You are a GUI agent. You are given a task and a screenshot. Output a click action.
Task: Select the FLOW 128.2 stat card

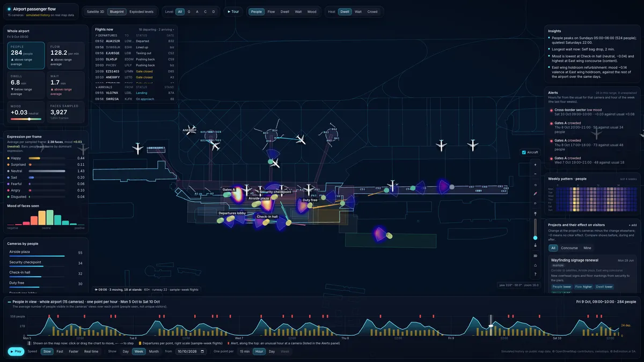point(66,55)
